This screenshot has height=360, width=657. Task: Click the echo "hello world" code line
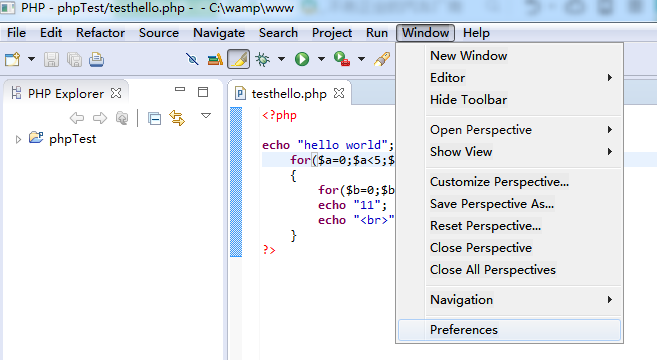click(328, 145)
